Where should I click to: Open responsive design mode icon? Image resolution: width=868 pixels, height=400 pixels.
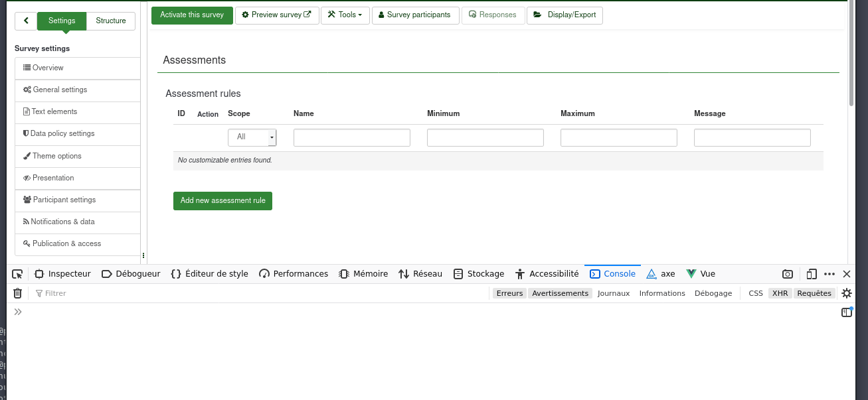pos(811,274)
